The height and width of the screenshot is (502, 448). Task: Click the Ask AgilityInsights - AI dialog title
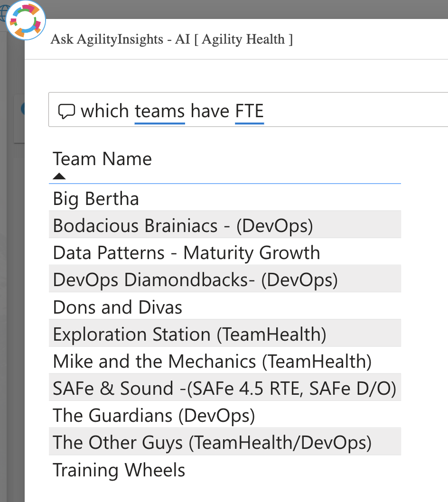click(172, 39)
